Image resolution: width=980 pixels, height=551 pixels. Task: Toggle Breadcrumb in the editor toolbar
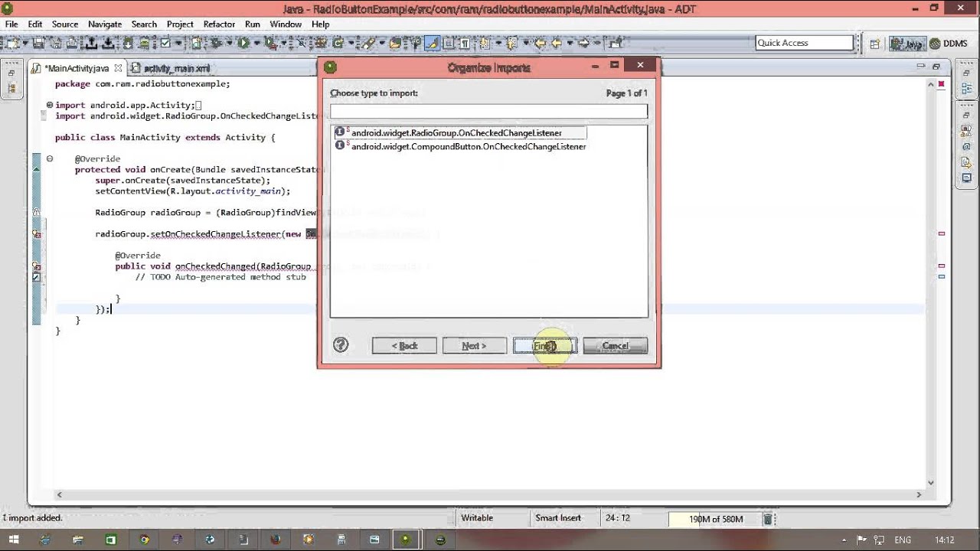[x=414, y=44]
